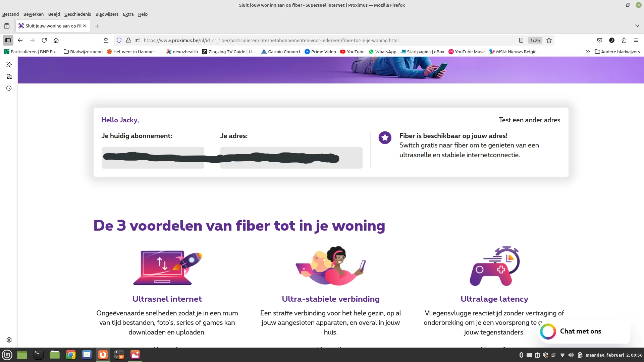The width and height of the screenshot is (644, 362).
Task: Open the Linux Mint start menu
Action: [7, 355]
